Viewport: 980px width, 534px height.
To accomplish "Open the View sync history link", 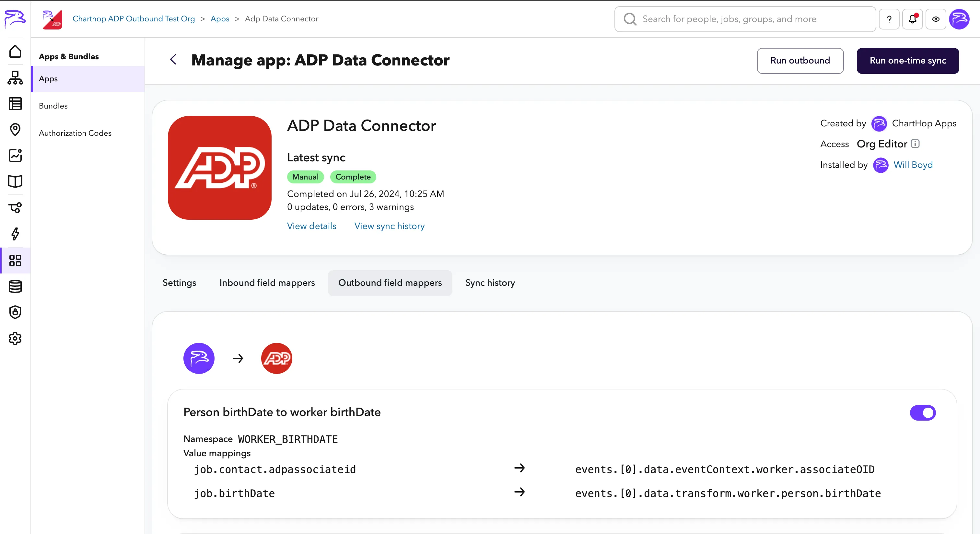I will coord(389,226).
